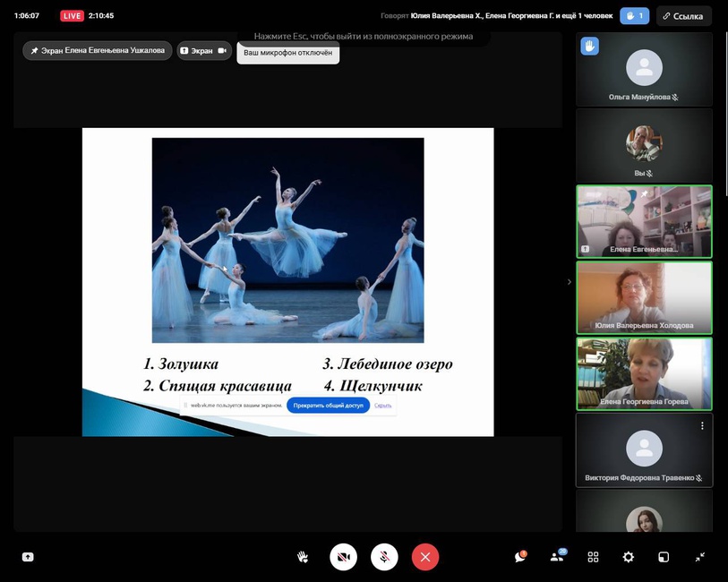Screen dimensions: 728x582
Task: Click raised hand icon on Ольга Мануйлова tile
Action: pyautogui.click(x=589, y=47)
